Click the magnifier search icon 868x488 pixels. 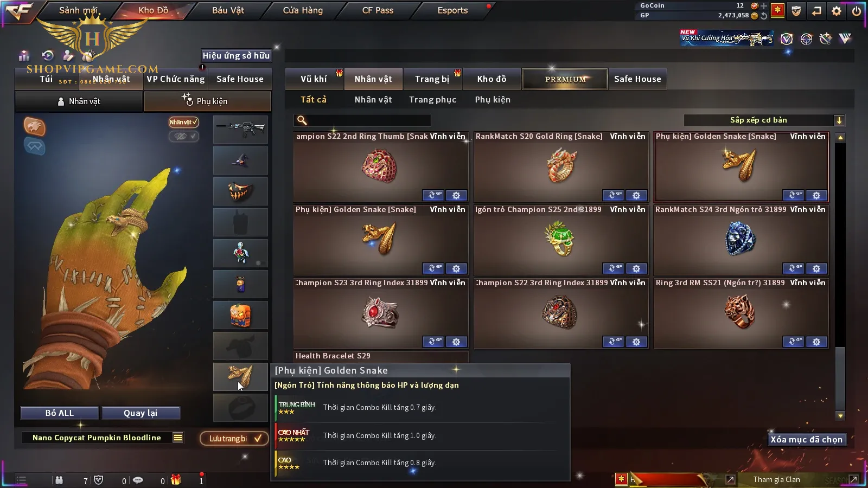[302, 120]
